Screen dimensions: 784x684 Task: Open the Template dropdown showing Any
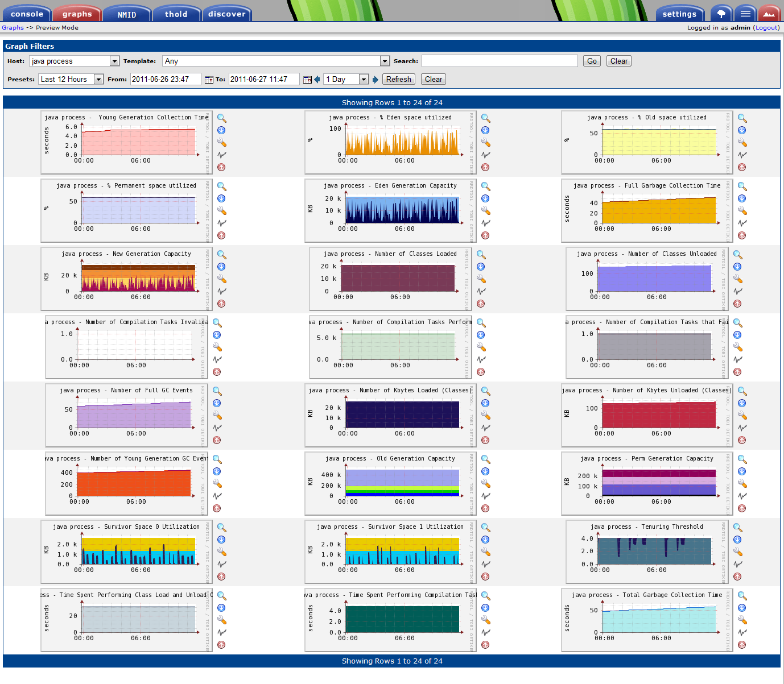click(276, 61)
